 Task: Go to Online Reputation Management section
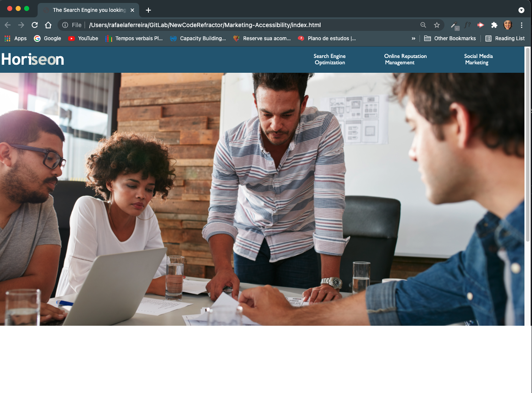pyautogui.click(x=405, y=59)
